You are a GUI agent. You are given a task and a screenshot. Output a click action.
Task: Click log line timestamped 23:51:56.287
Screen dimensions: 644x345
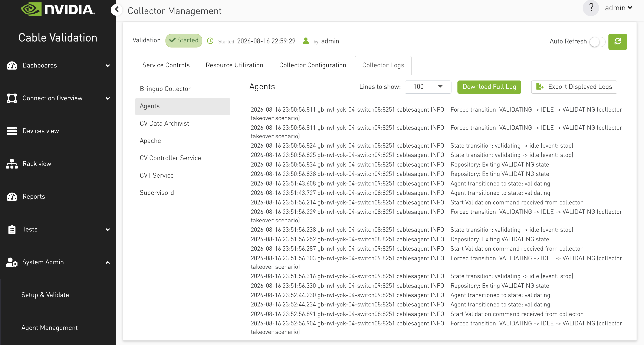click(x=417, y=249)
